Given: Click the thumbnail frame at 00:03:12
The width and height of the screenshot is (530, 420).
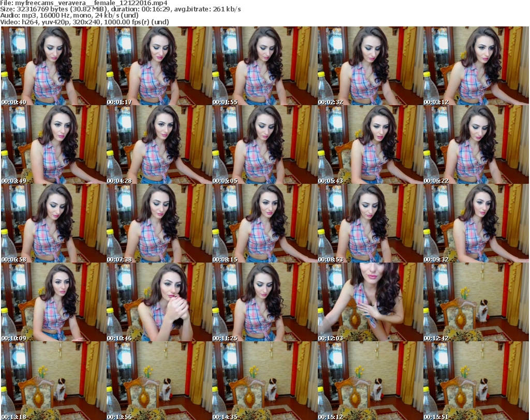Looking at the screenshot, I should tap(476, 66).
